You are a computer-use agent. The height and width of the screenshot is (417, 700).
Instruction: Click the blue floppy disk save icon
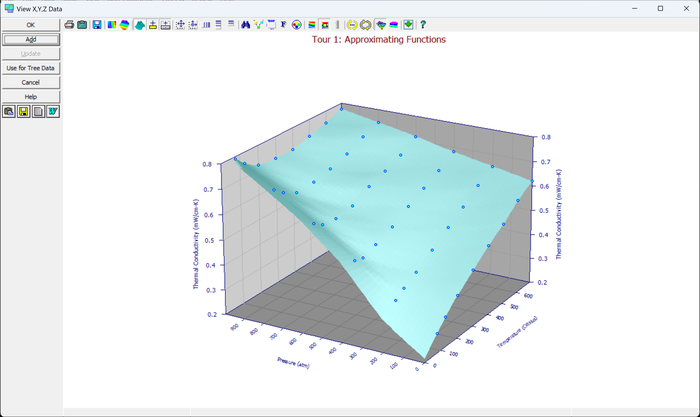[97, 25]
